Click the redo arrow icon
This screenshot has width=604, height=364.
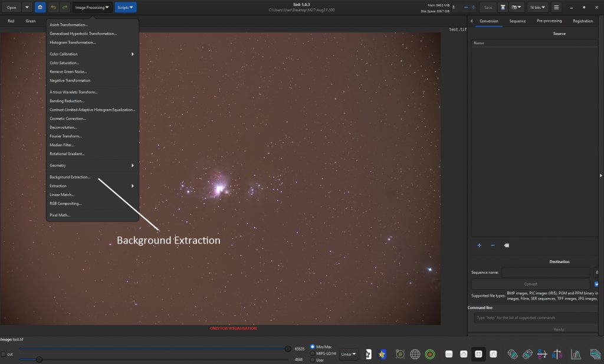tap(64, 8)
